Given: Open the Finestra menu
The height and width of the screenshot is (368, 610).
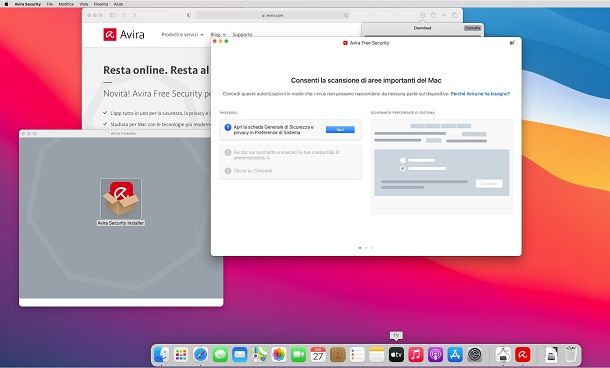Looking at the screenshot, I should click(x=101, y=4).
